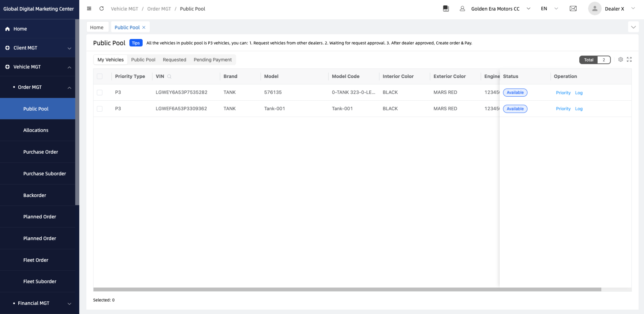Screen dimensions: 644x314
Task: Check the row for VIN LGWEF6A53P3309362
Action: pos(100,109)
